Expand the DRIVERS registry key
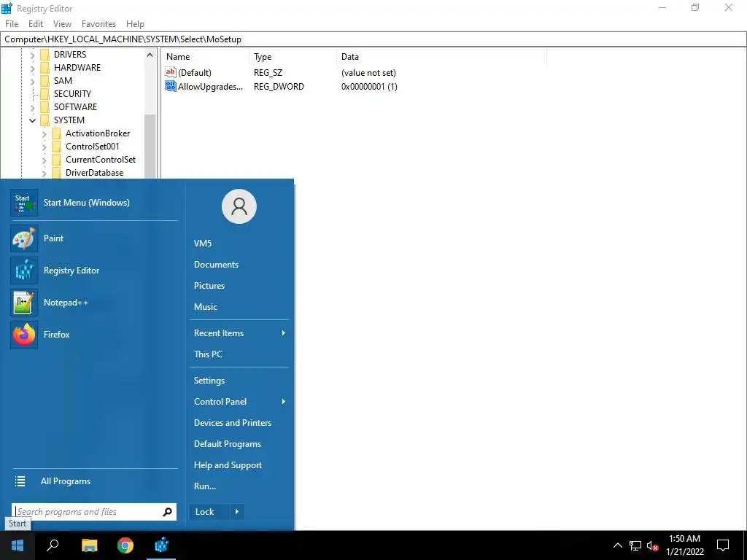The width and height of the screenshot is (747, 560). 32,55
